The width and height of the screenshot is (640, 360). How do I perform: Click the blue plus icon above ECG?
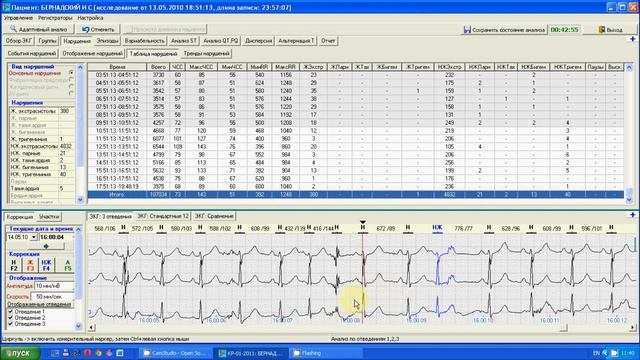(x=633, y=215)
